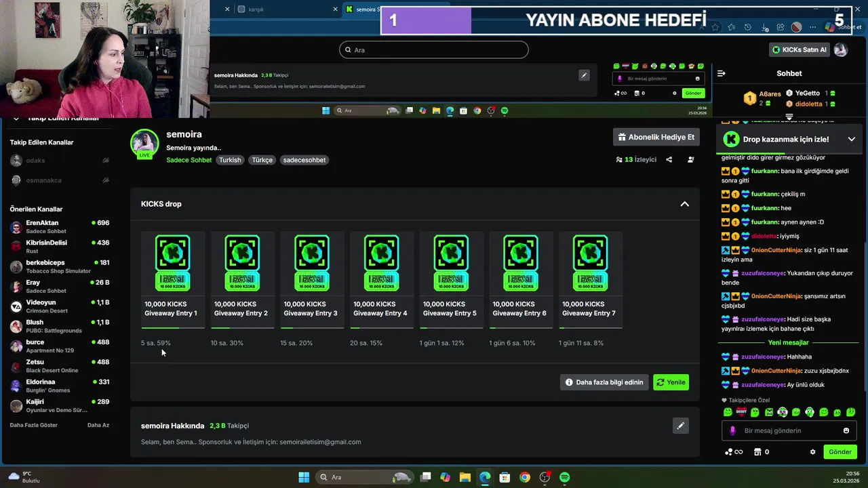
Task: Click the heart DRIBYT emote
Action: 741,412
